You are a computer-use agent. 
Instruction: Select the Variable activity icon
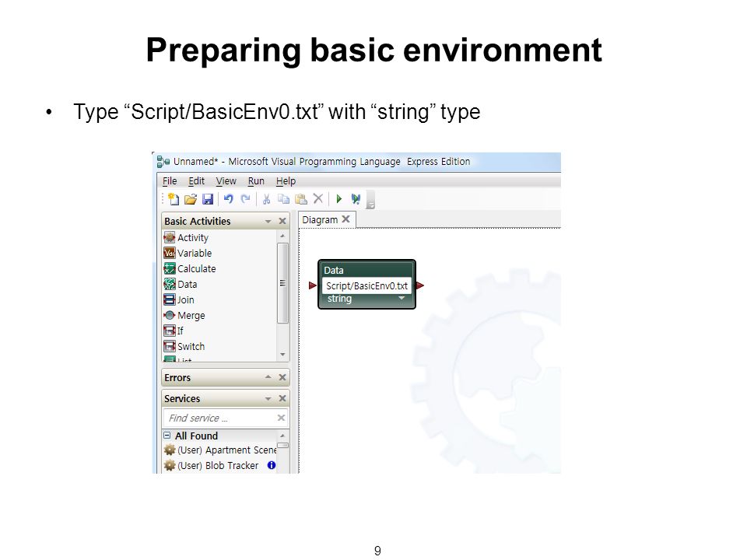[170, 253]
